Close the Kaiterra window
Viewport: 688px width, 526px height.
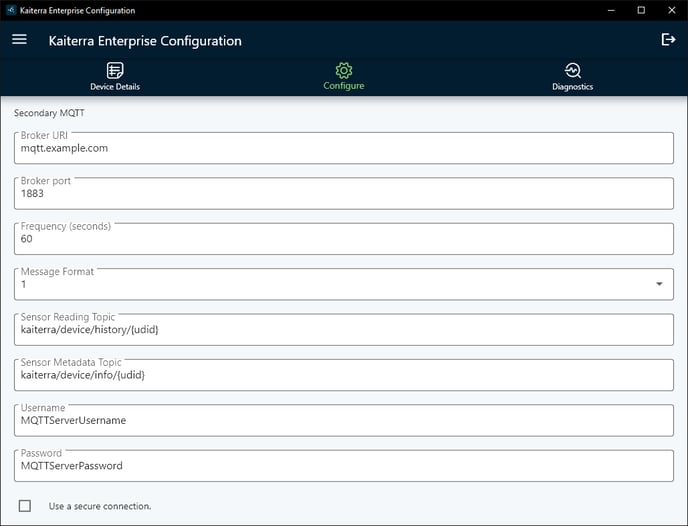[672, 10]
